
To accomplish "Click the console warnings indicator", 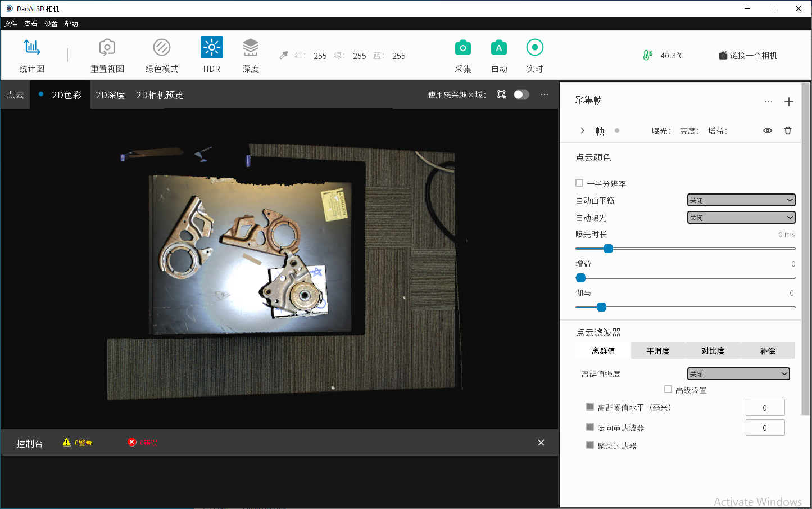I will coord(78,443).
